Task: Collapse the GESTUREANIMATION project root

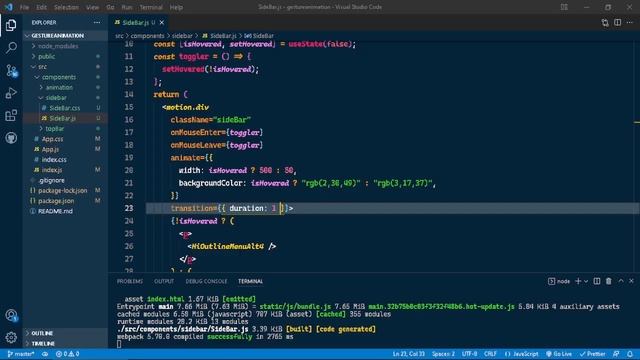Action: [65, 36]
